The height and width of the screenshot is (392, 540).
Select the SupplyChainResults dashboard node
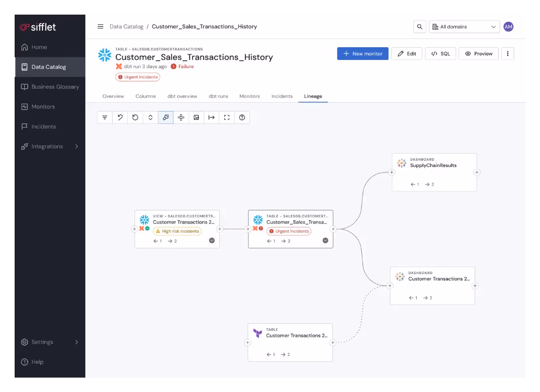[x=434, y=172]
